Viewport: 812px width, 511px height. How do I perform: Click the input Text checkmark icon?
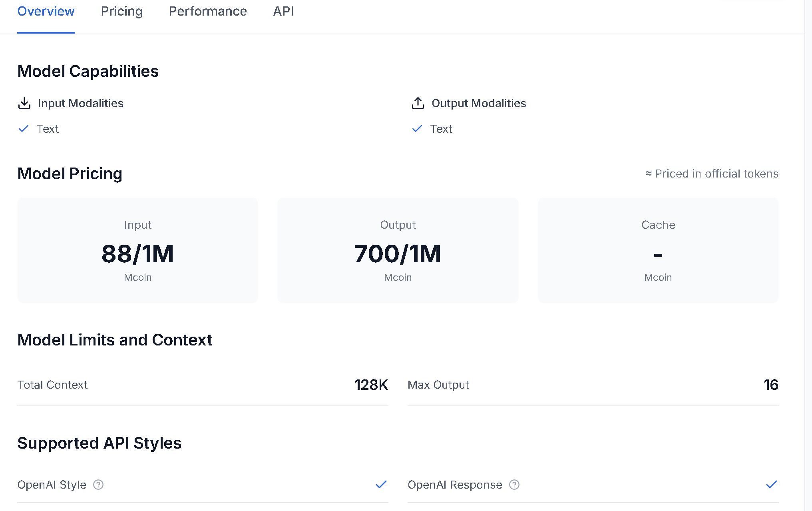coord(24,129)
